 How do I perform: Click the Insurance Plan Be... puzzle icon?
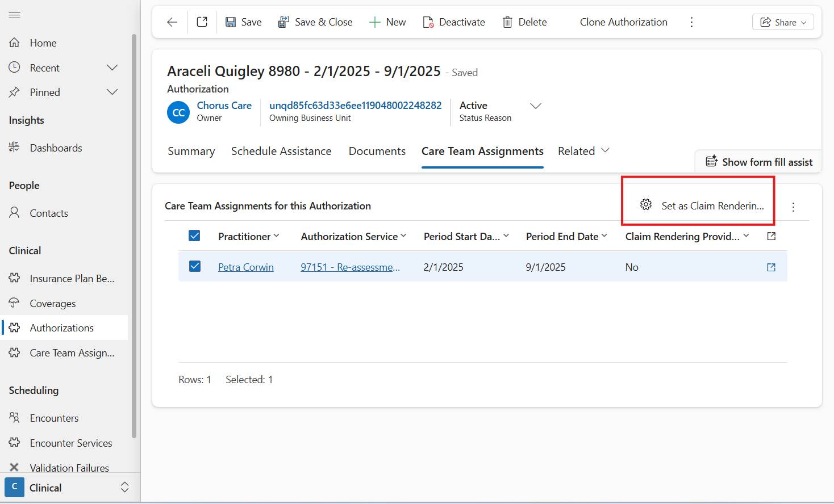pos(15,278)
